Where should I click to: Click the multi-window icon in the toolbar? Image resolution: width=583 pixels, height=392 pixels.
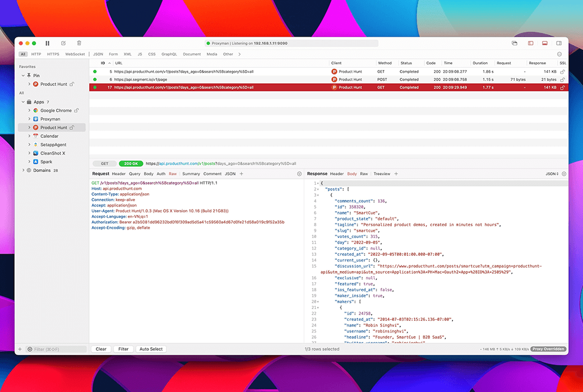point(515,43)
